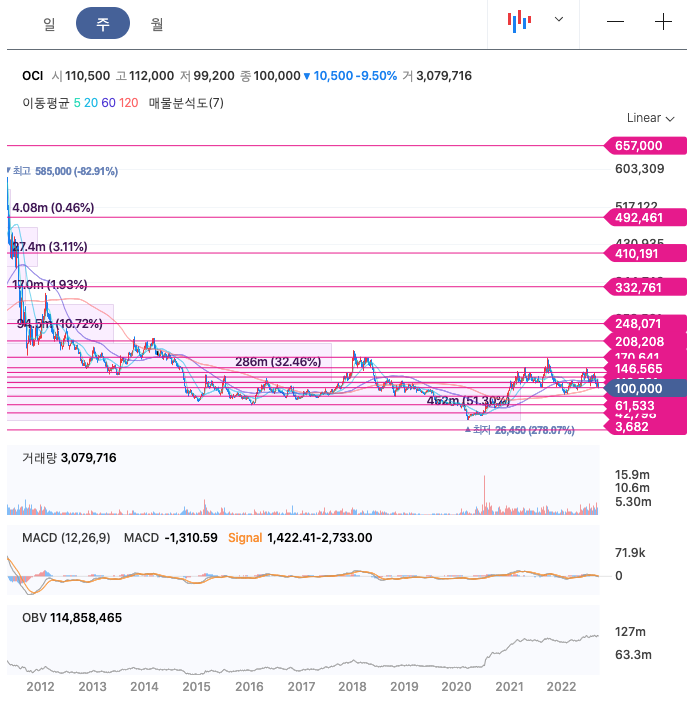Open the 매물분석도(7) indicator settings
Screen dimensions: 695x716
(x=186, y=103)
